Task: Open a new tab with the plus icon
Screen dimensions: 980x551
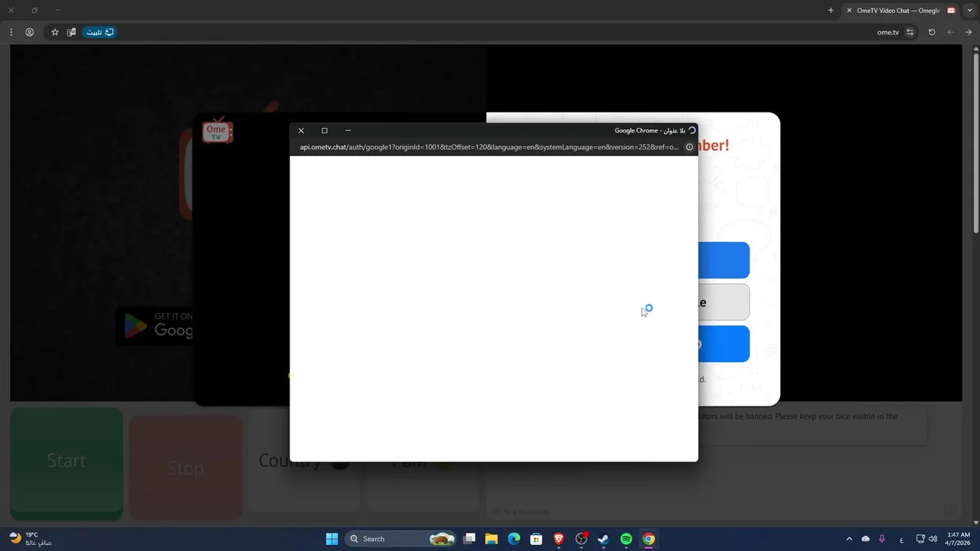Action: tap(831, 11)
